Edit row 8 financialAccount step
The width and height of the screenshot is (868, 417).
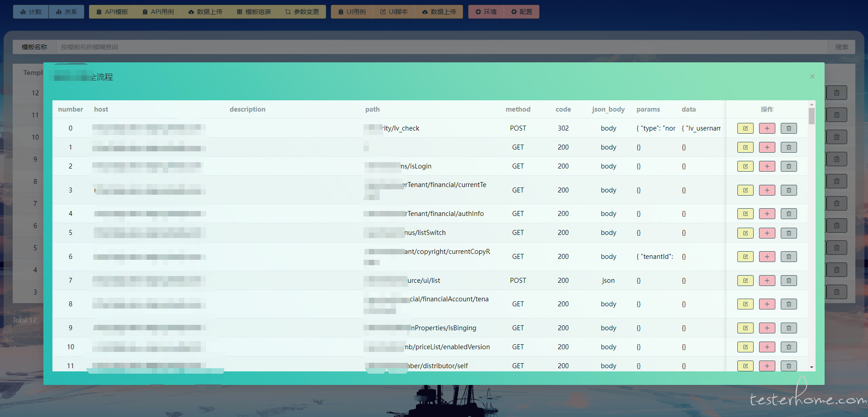[745, 304]
